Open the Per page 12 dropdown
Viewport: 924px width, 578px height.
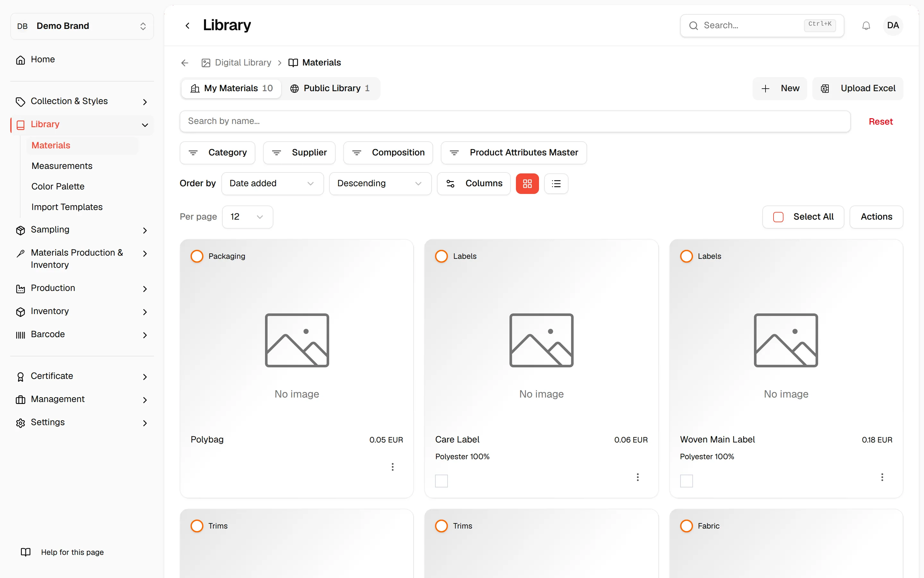247,217
